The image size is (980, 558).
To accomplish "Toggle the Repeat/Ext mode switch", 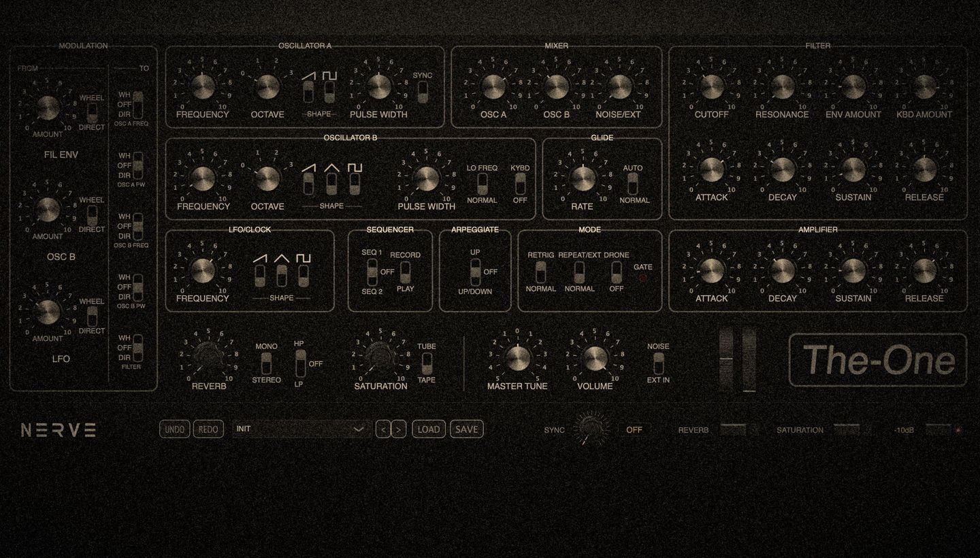I will 579,272.
